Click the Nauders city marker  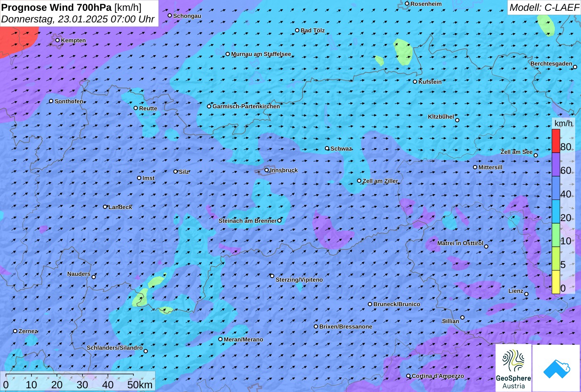coord(94,277)
